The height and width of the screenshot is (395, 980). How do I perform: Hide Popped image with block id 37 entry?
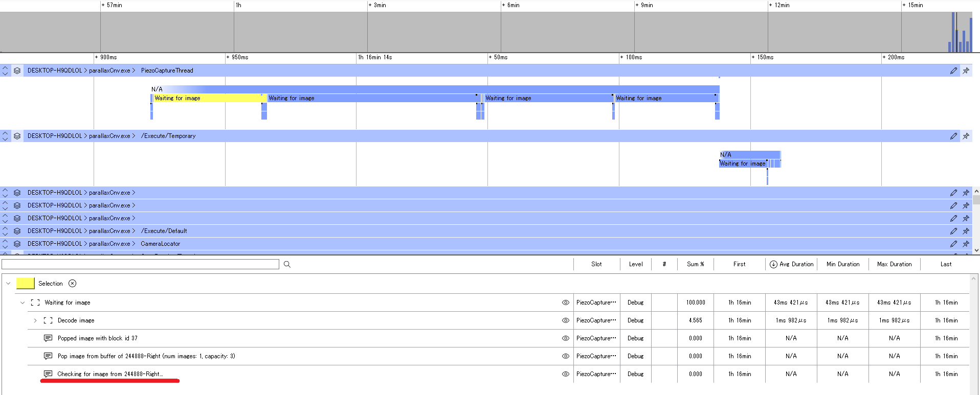[565, 338]
